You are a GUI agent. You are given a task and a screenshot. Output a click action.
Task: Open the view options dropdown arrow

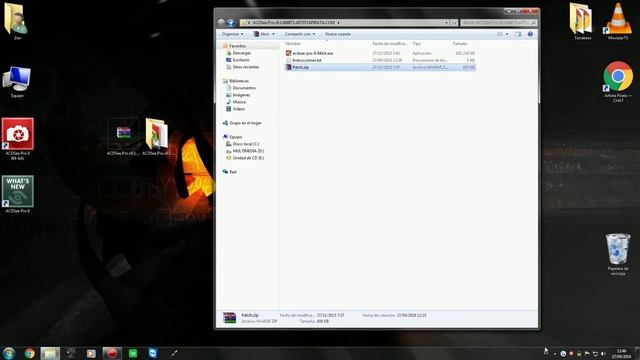(x=507, y=34)
